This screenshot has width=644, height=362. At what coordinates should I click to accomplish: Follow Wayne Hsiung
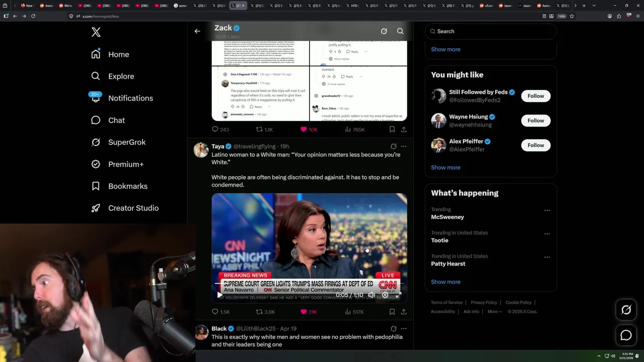(536, 121)
